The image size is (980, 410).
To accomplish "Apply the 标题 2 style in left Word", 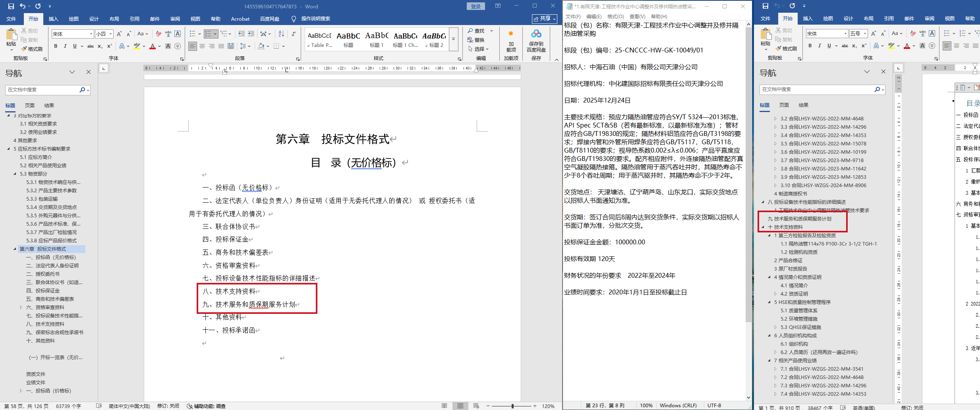I will pyautogui.click(x=434, y=39).
